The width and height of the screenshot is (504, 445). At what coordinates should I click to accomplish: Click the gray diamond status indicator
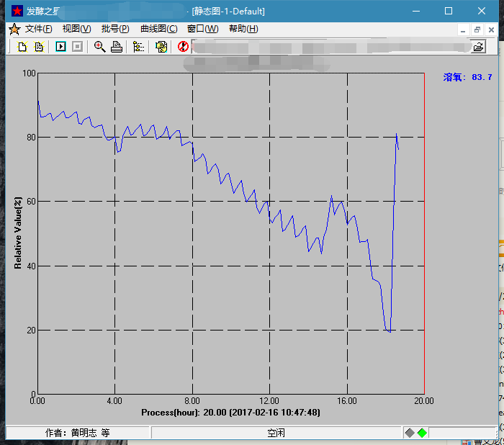point(410,433)
